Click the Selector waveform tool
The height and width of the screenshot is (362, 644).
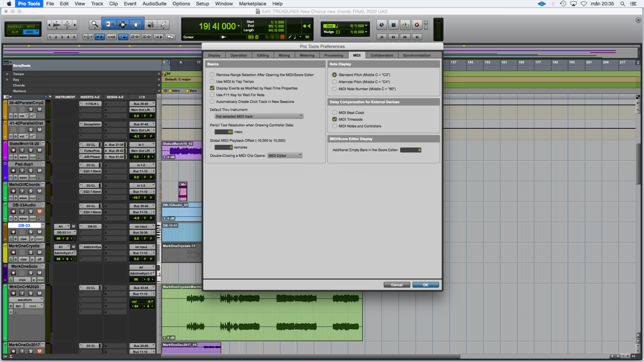click(x=122, y=25)
